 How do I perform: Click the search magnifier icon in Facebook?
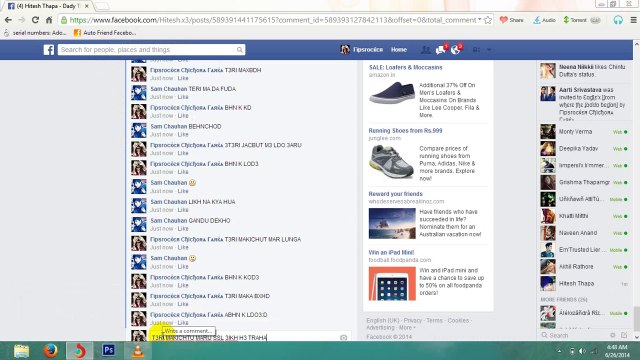pos(240,50)
